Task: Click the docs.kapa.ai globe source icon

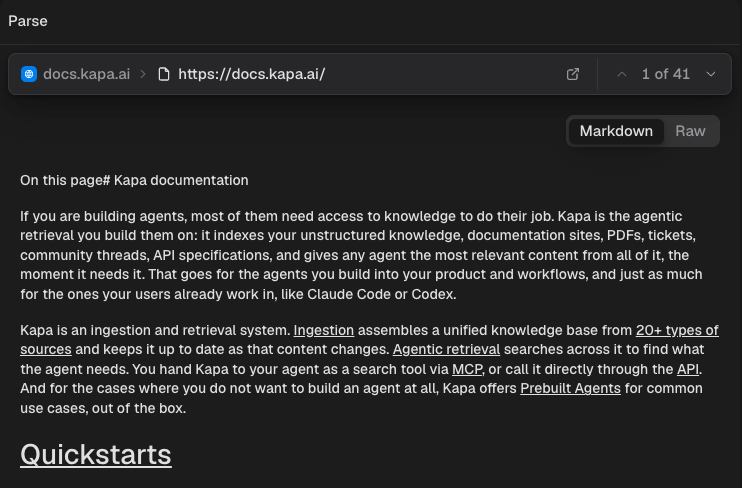Action: [29, 74]
